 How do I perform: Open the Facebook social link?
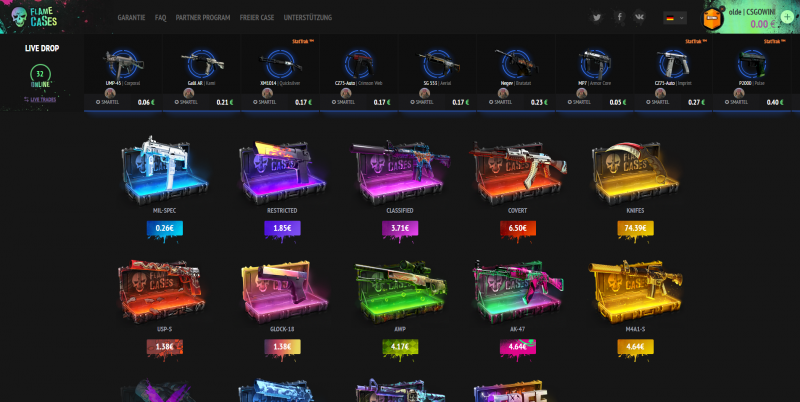click(x=619, y=17)
